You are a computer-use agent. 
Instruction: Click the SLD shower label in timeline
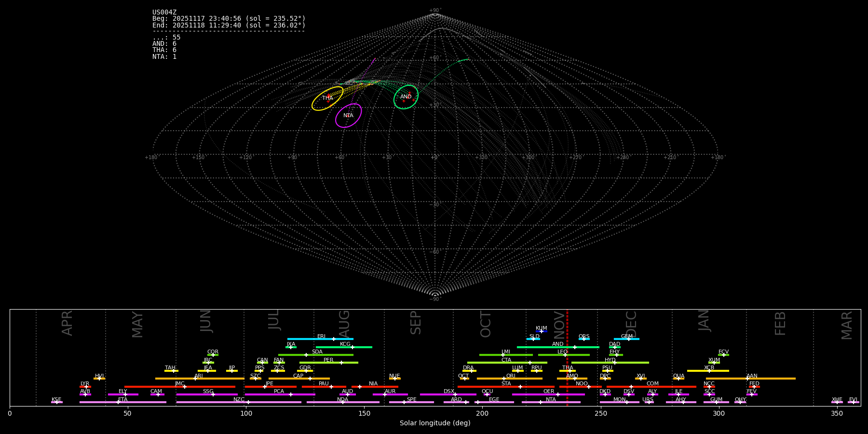coord(534,337)
